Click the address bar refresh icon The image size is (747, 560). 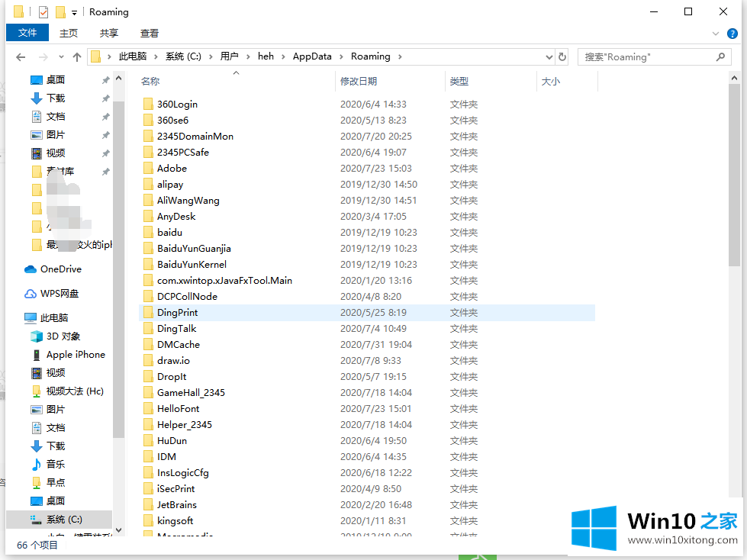pos(562,56)
